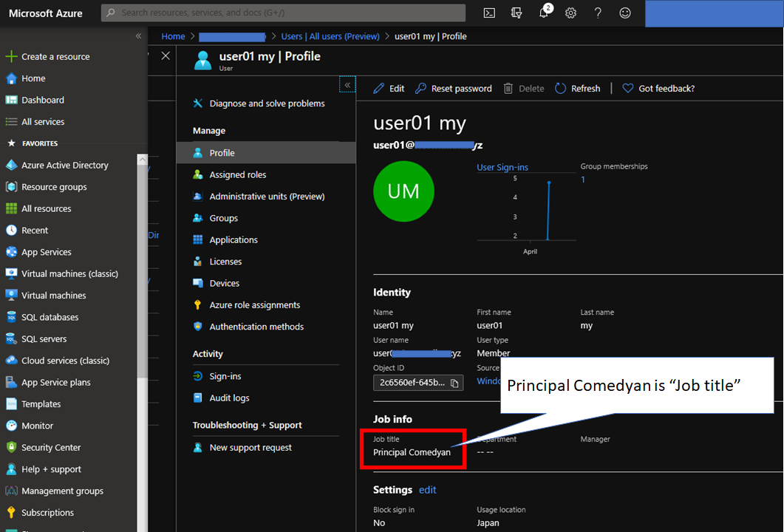Click the Diagnose and solve problems wrench icon

198,103
